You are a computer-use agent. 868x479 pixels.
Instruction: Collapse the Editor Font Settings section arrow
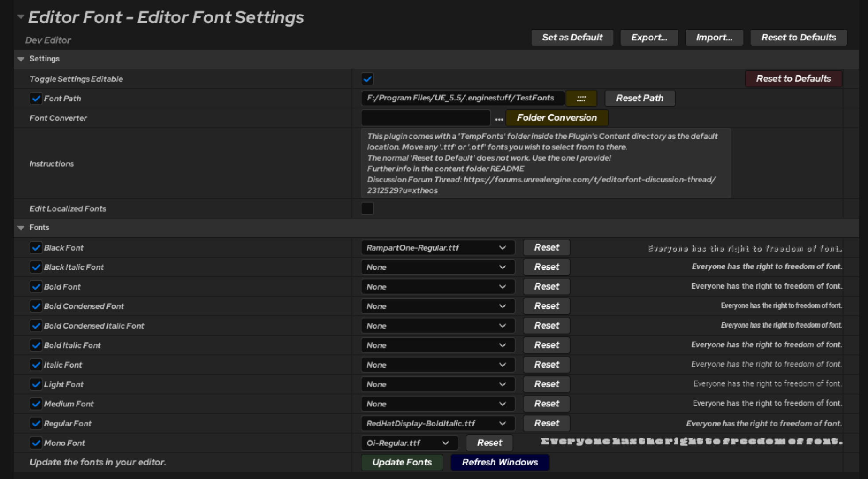click(x=20, y=17)
